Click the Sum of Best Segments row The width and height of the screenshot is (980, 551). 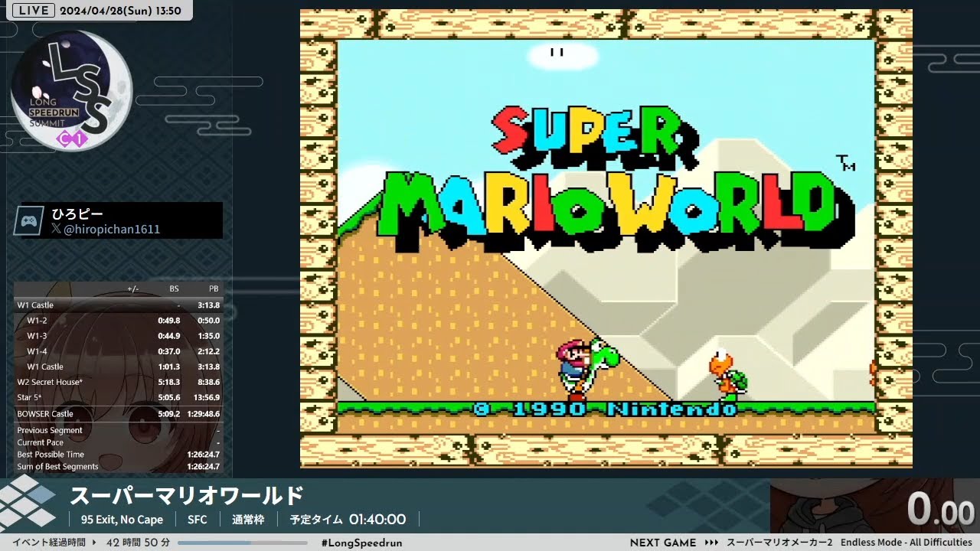pyautogui.click(x=119, y=467)
